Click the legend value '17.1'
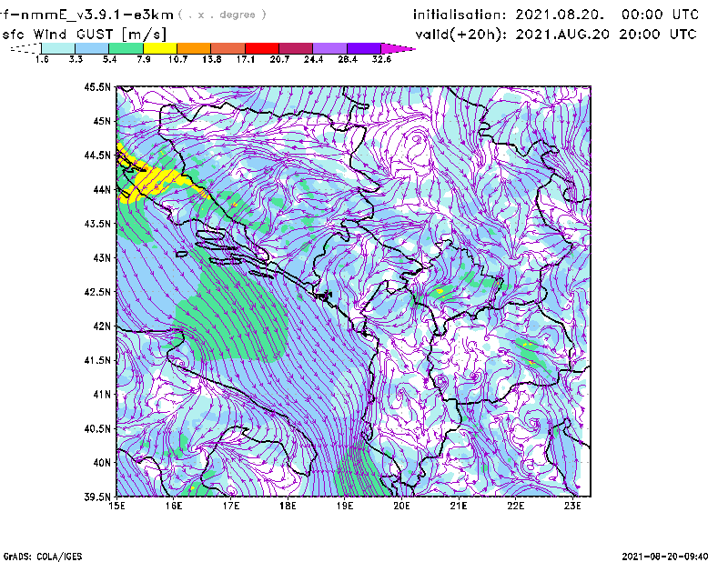728x562 pixels. [x=246, y=59]
